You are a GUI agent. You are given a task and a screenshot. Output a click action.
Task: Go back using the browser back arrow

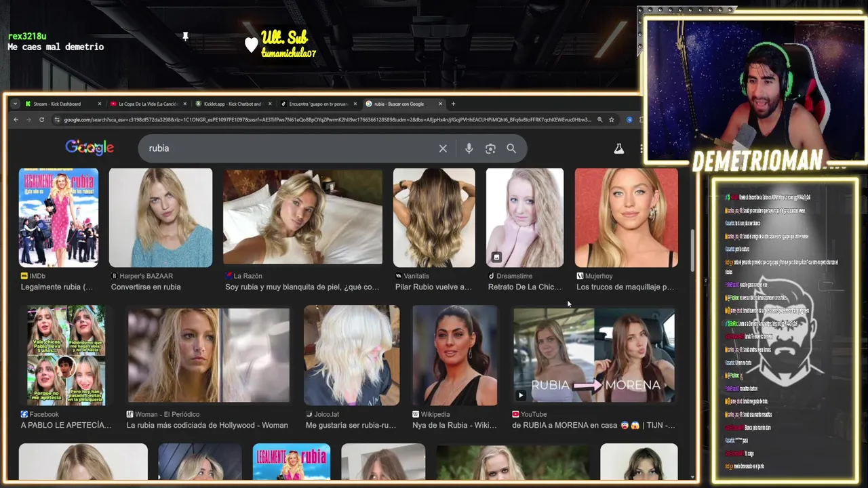[x=16, y=120]
